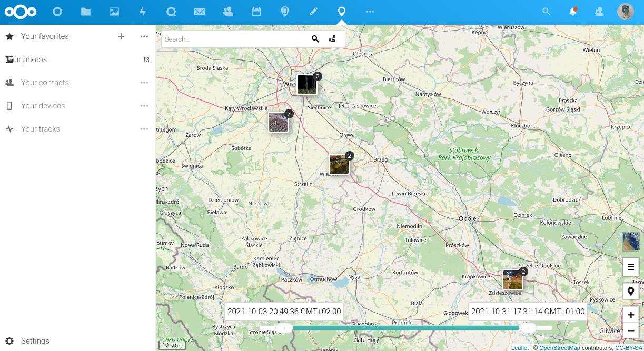
Task: Open the Mail envelope icon
Action: click(200, 12)
